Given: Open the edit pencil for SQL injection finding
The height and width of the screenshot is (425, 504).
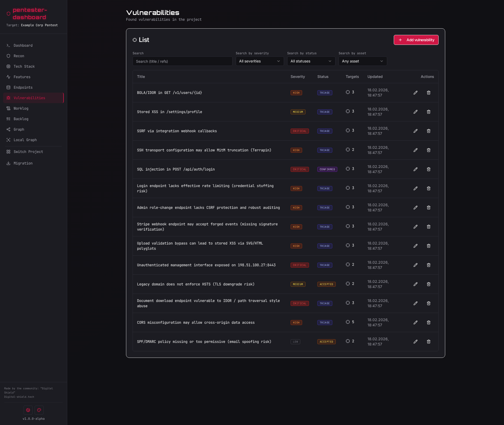Looking at the screenshot, I should coord(416,169).
